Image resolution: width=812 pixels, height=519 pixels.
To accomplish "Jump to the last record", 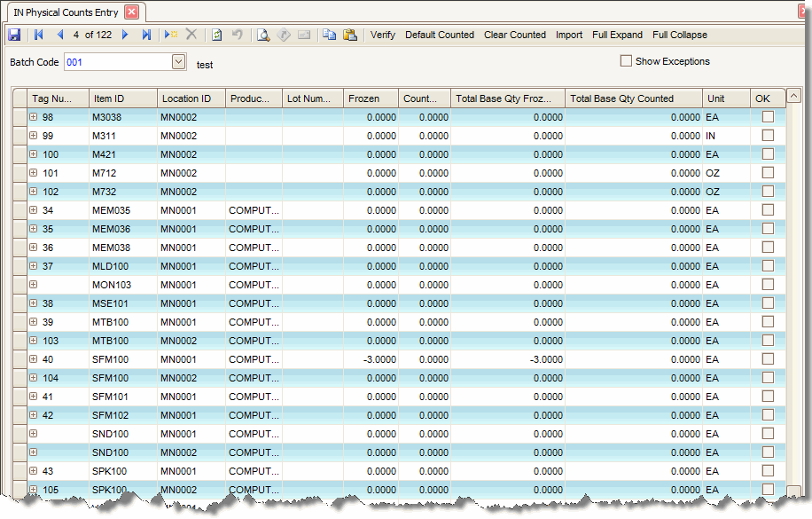I will point(146,35).
